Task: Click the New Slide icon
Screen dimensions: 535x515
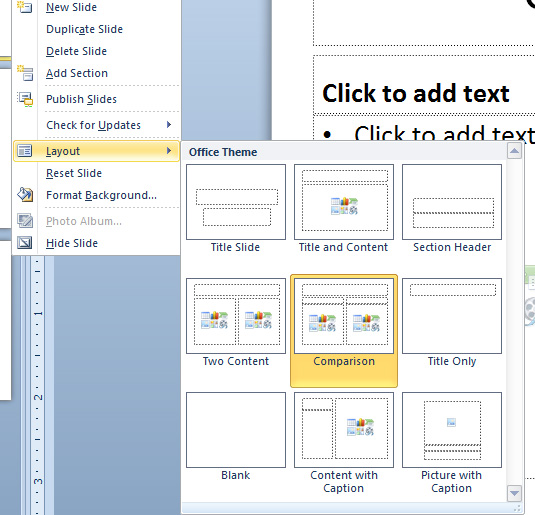Action: pyautogui.click(x=25, y=7)
